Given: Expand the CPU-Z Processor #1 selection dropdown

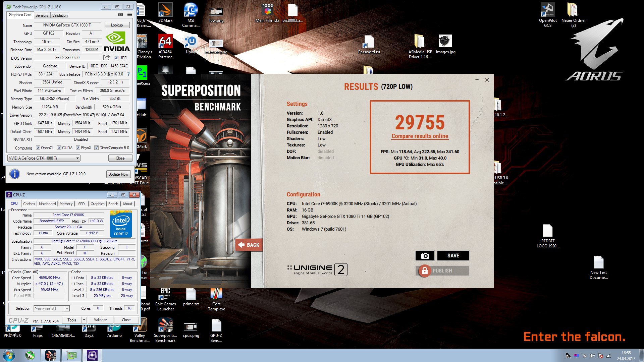Looking at the screenshot, I should coord(67,309).
